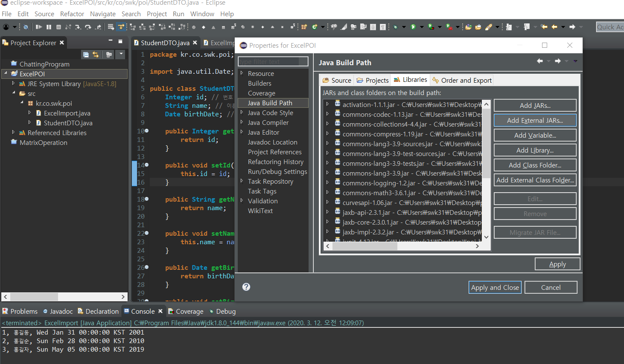Expand Java Code Style category
This screenshot has height=364, width=624.
pyautogui.click(x=242, y=113)
